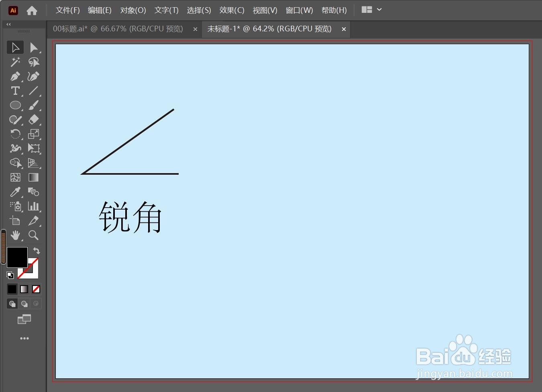Select the Shape Builder tool
The width and height of the screenshot is (542, 392).
pos(15,163)
